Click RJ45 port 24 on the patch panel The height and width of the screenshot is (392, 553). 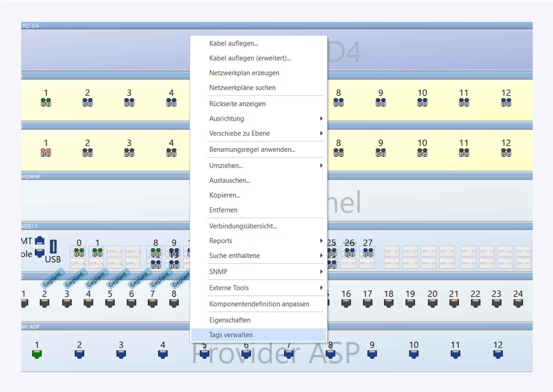(518, 303)
